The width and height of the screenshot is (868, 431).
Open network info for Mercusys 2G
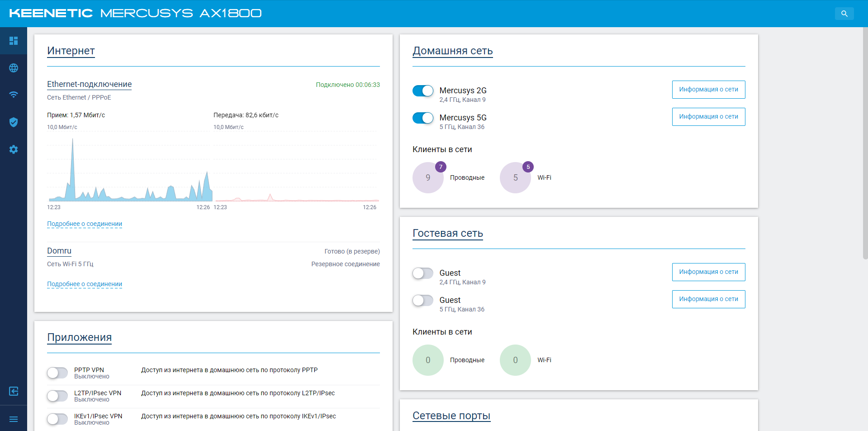point(708,90)
